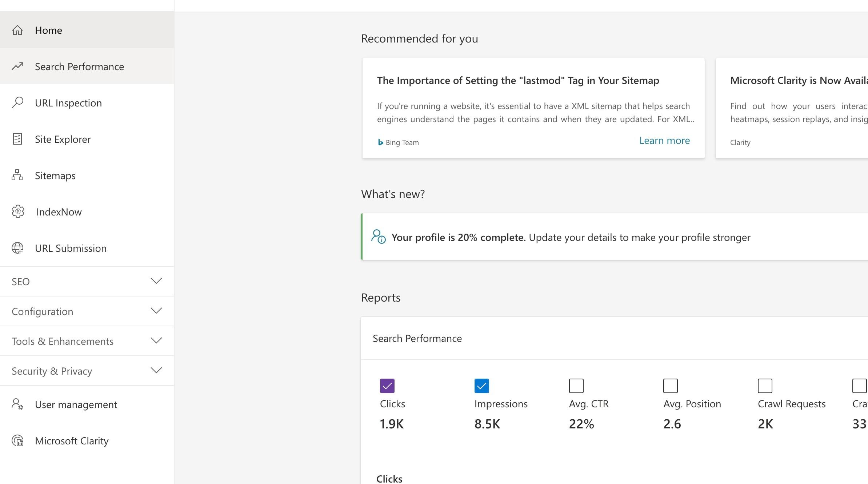Click the Bing Team author label
This screenshot has height=484, width=868.
pyautogui.click(x=402, y=142)
